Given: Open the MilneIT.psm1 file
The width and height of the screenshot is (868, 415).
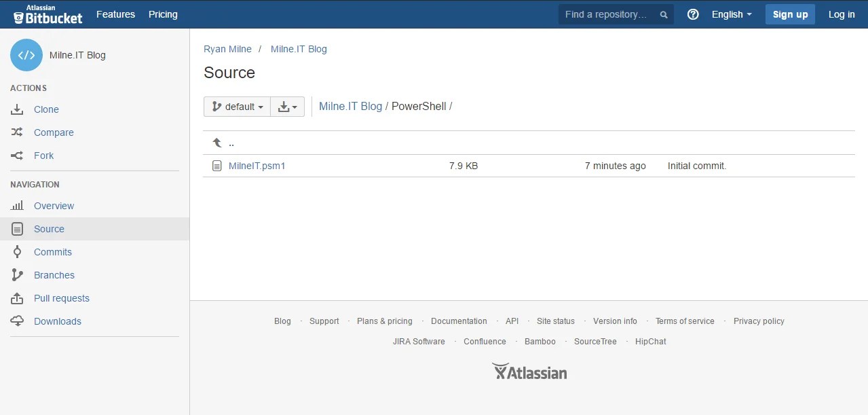Looking at the screenshot, I should [257, 166].
